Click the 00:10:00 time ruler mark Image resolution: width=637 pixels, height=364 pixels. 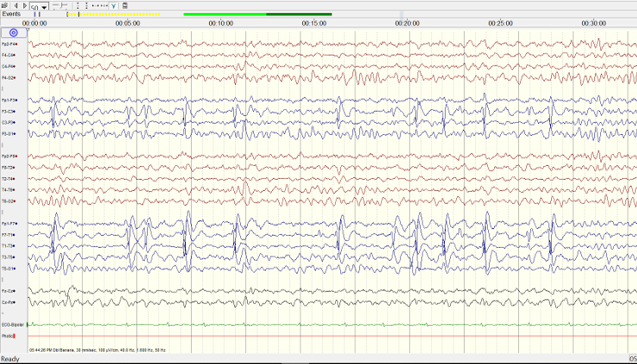[x=221, y=23]
